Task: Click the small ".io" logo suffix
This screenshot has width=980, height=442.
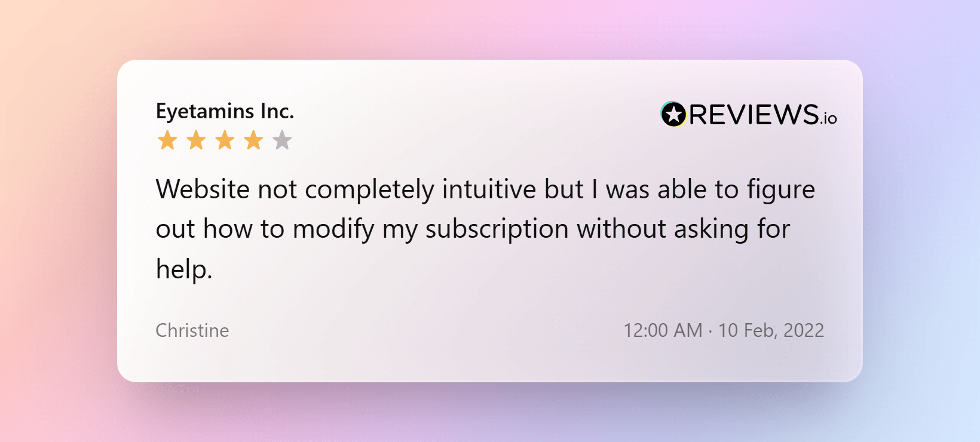Action: pos(829,119)
